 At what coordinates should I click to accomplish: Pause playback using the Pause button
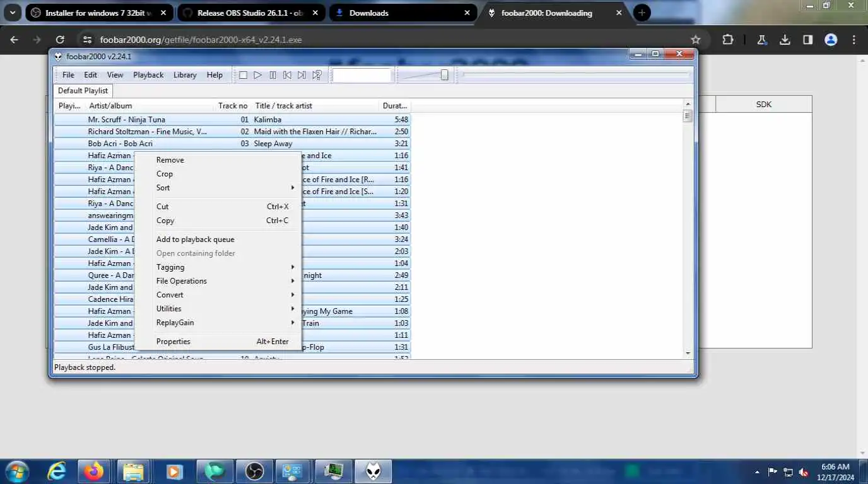[x=273, y=75]
